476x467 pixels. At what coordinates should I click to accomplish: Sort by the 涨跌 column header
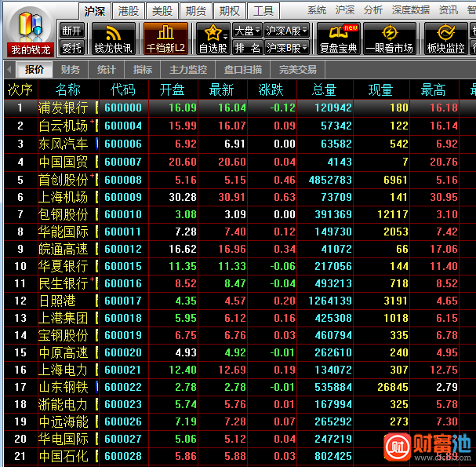(x=271, y=90)
